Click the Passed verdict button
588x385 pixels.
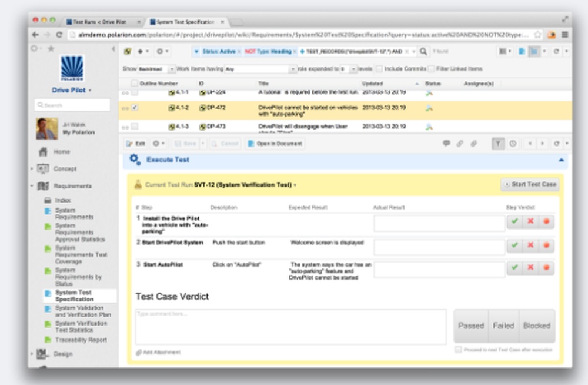click(x=471, y=326)
